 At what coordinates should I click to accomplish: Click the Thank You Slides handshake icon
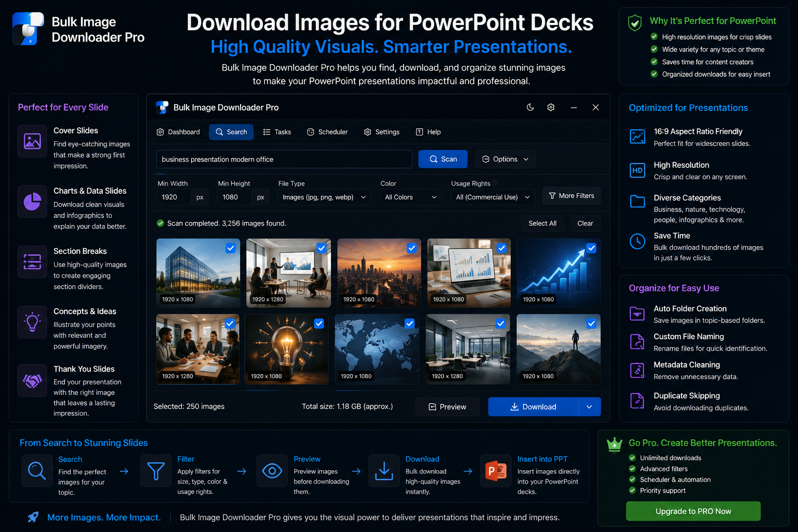coord(32,381)
